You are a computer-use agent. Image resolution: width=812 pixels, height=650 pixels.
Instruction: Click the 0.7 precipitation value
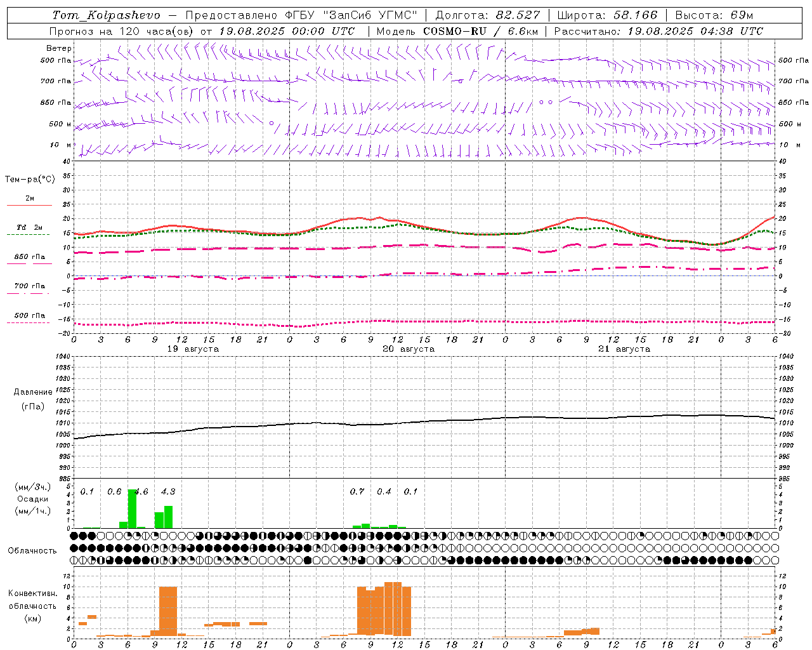point(357,492)
